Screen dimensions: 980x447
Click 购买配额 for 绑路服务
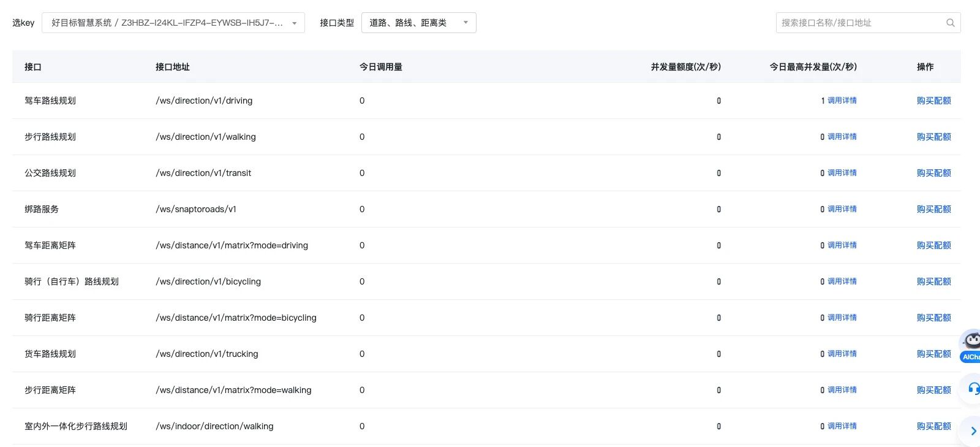tap(934, 209)
